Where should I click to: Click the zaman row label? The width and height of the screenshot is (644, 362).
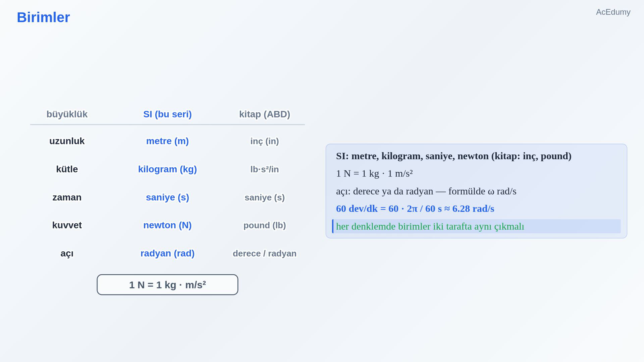67,197
